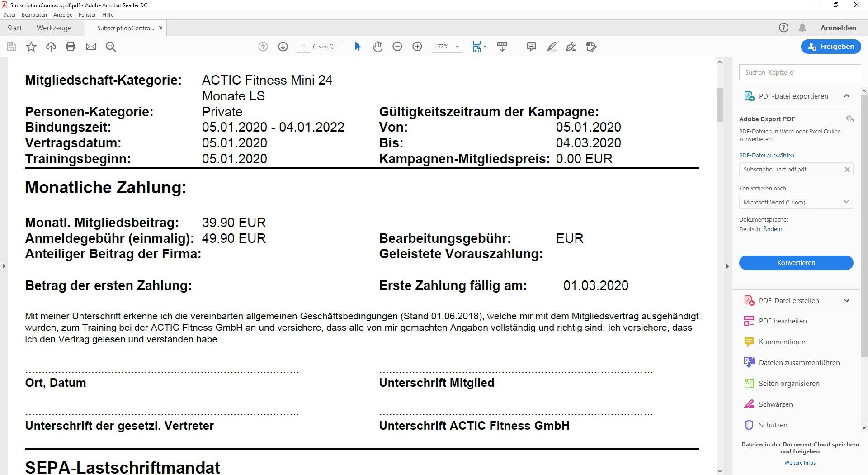This screenshot has height=475, width=868.
Task: Open the Bearbeiten menu
Action: click(34, 15)
